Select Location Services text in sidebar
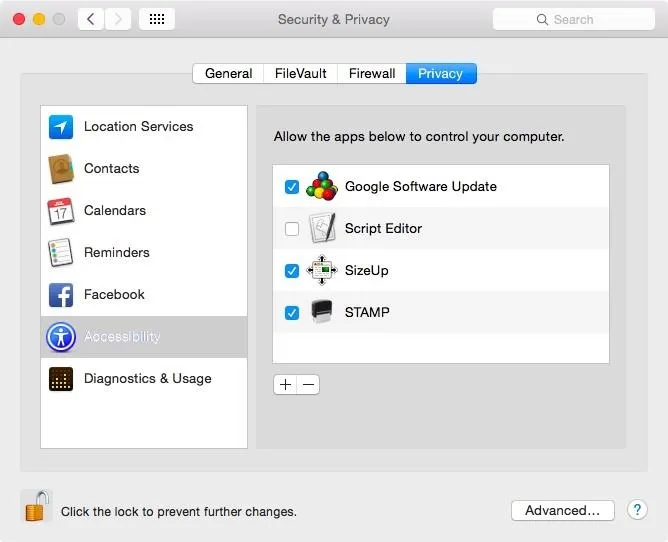Image resolution: width=668 pixels, height=542 pixels. [138, 127]
